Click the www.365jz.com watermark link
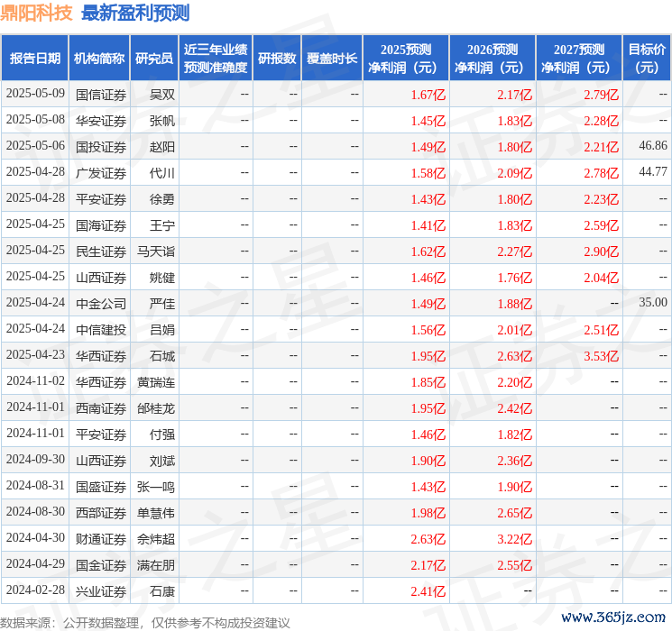Screen dimensions: 672x631 tap(614, 617)
